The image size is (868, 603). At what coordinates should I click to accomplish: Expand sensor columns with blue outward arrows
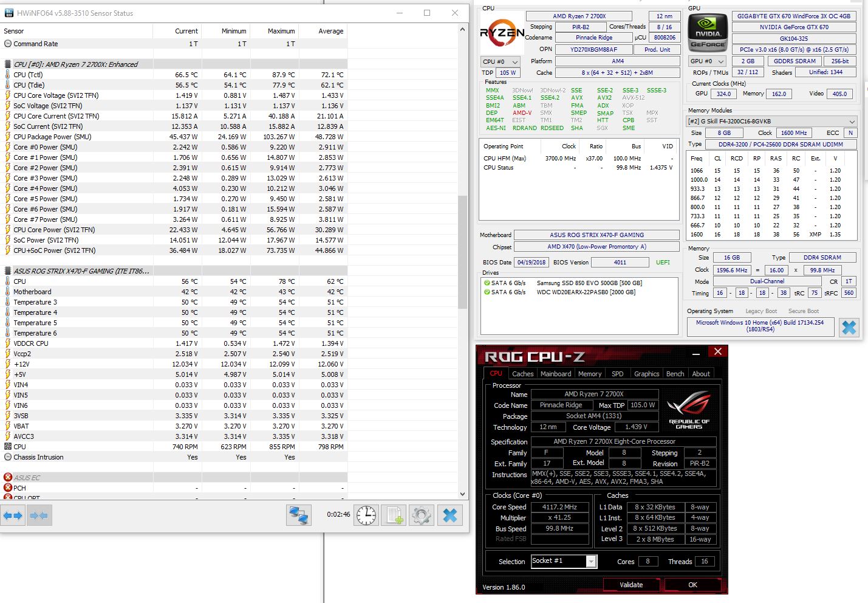(x=13, y=515)
